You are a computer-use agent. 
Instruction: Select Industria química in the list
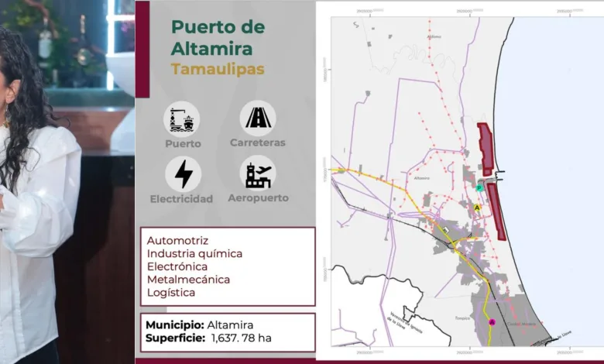194,253
